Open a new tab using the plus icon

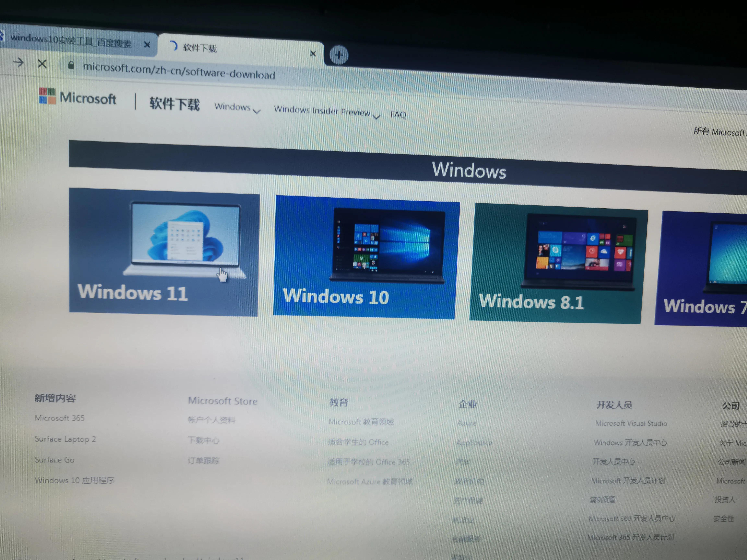click(338, 55)
